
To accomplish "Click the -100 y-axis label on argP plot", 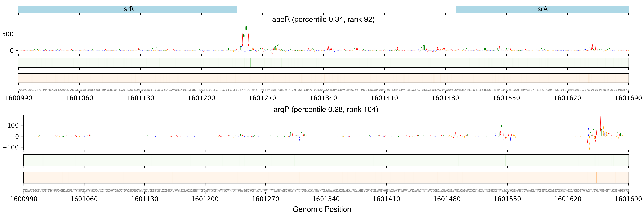I will tap(10, 147).
